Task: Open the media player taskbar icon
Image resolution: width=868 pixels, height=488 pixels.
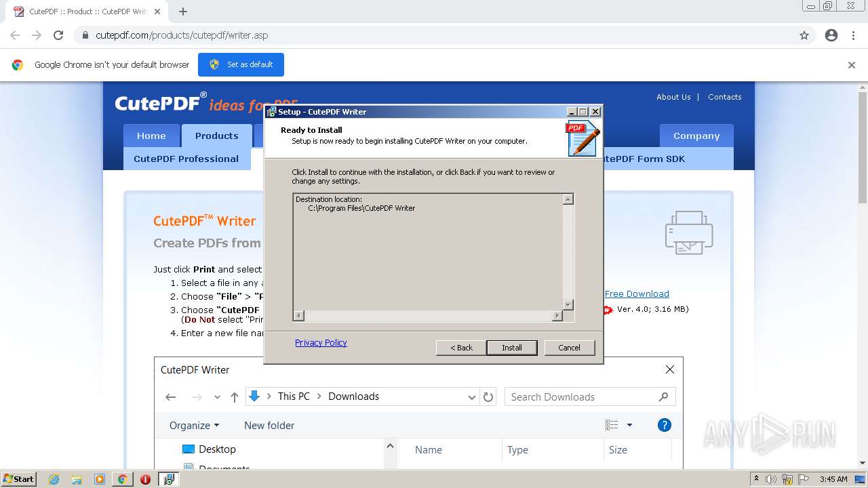Action: pos(100,479)
